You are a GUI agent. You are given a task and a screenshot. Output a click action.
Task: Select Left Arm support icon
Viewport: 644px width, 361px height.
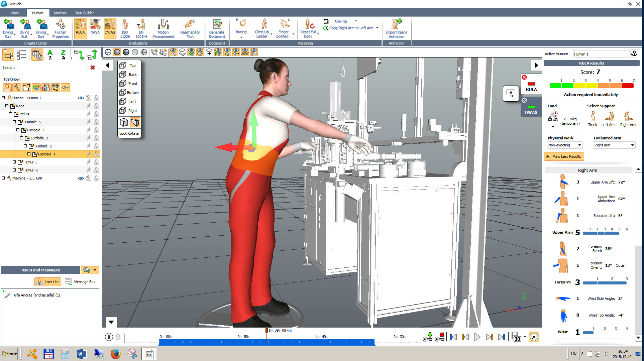(x=608, y=119)
